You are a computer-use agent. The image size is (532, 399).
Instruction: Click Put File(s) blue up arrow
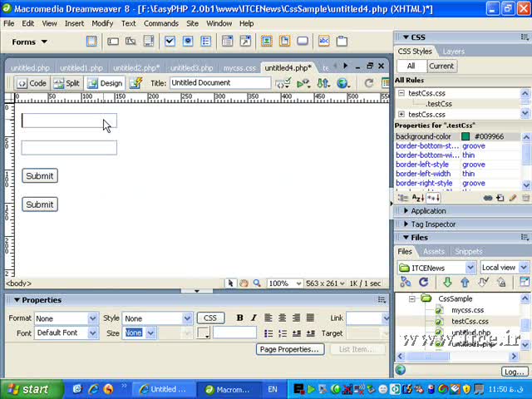point(465,282)
